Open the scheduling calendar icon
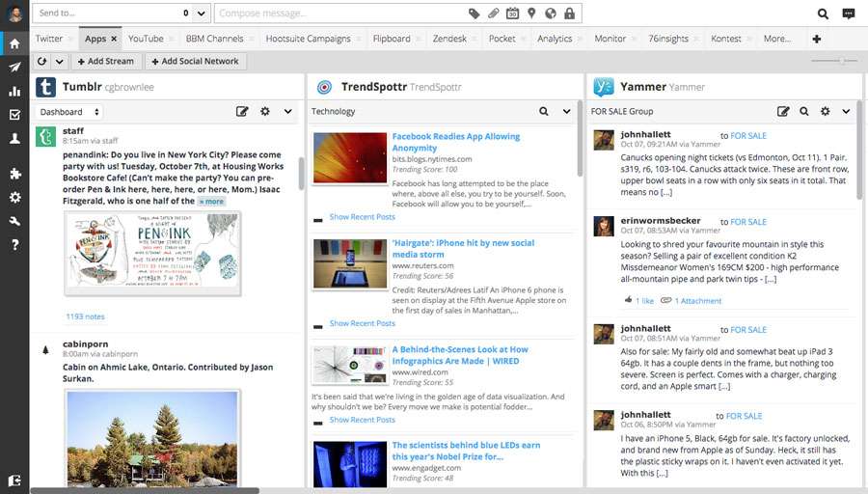 point(513,14)
